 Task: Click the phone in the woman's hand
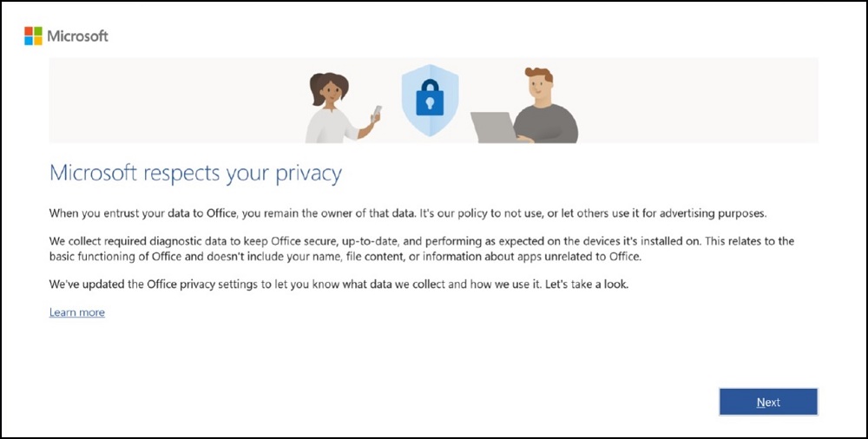377,112
